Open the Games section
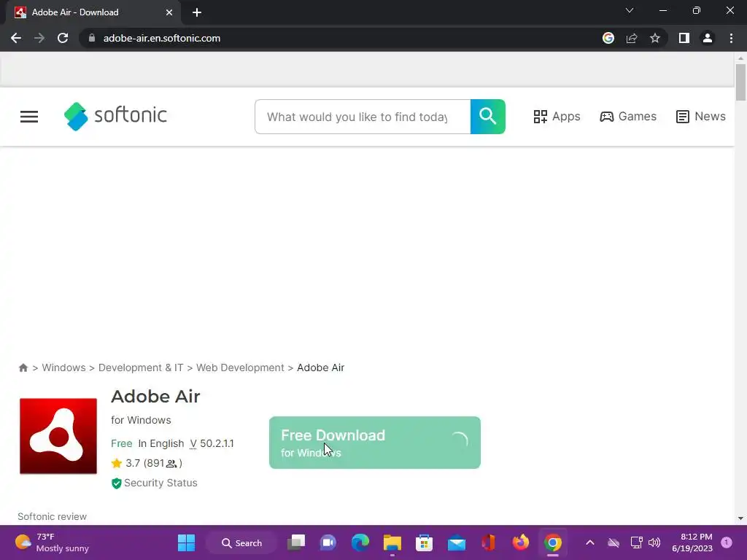 [628, 117]
